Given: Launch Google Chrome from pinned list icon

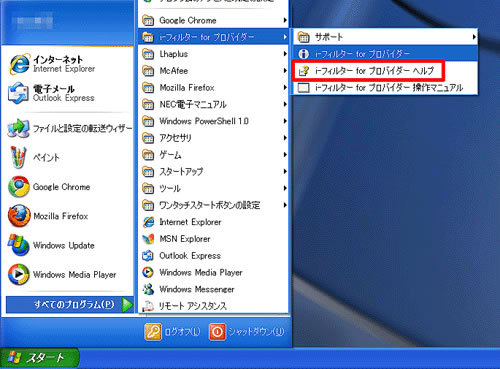Looking at the screenshot, I should click(x=19, y=187).
